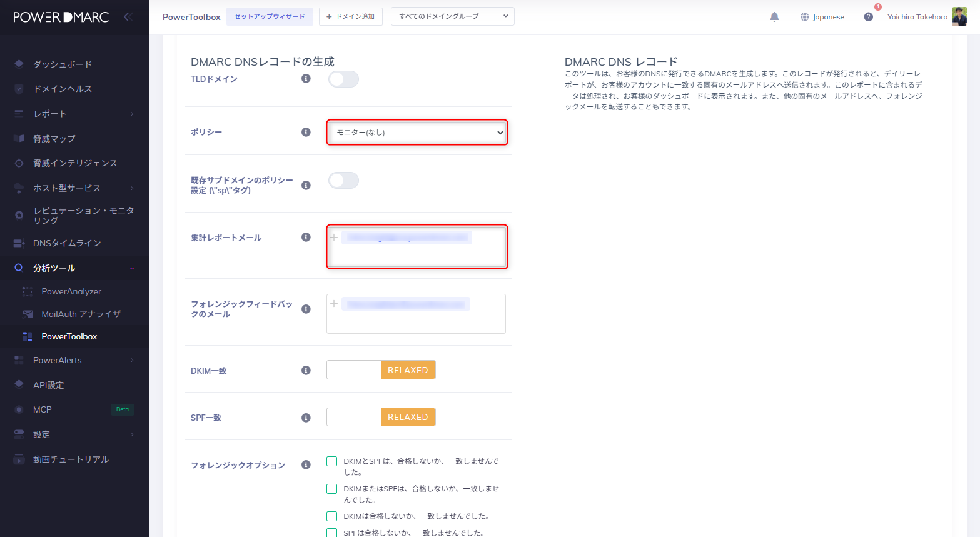Toggle SPF一致 RELAXED switch
Image resolution: width=980 pixels, height=537 pixels.
coord(381,417)
